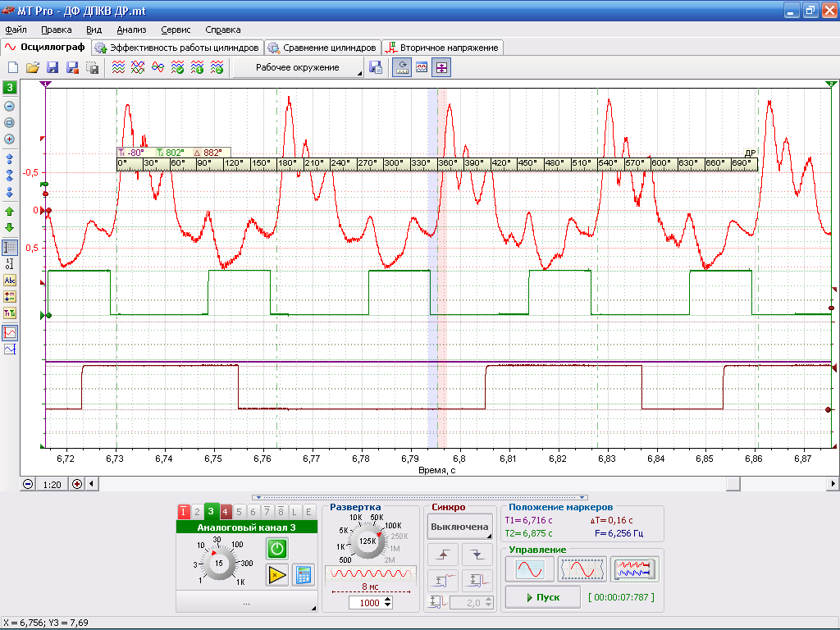The image size is (840, 630).
Task: Zoom out vertically with the minus circle icon
Action: point(9,106)
